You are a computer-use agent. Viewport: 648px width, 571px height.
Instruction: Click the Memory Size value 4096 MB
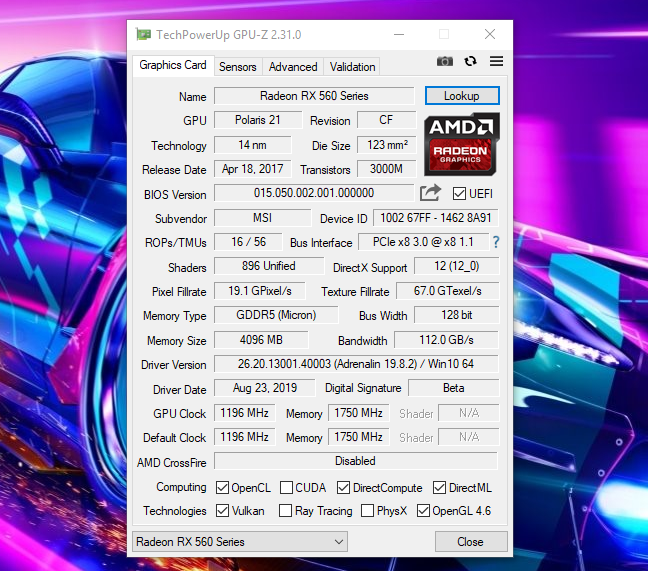pos(261,340)
